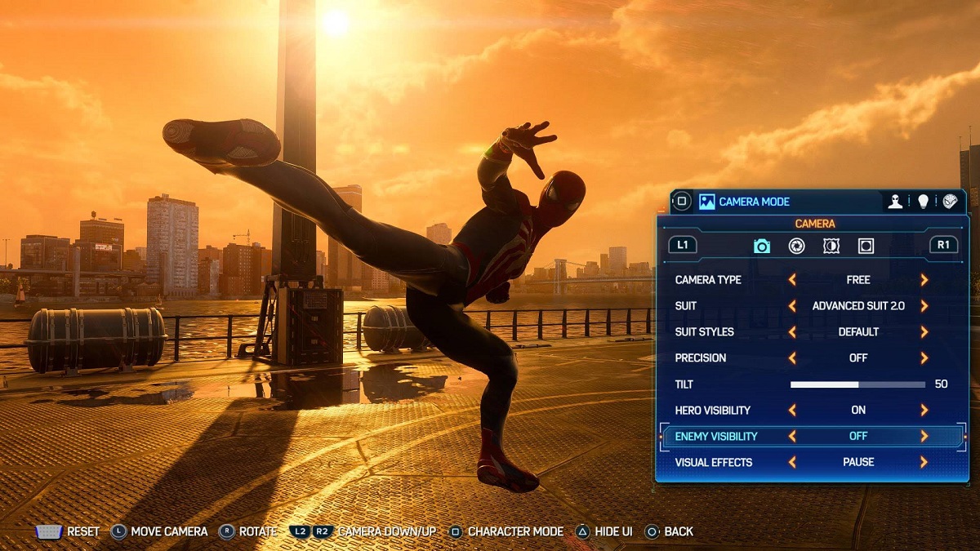Toggle Hero Visibility with right arrow

[x=924, y=410]
